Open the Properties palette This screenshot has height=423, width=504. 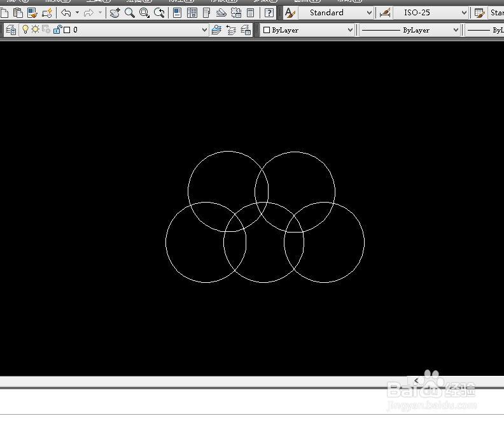[177, 13]
